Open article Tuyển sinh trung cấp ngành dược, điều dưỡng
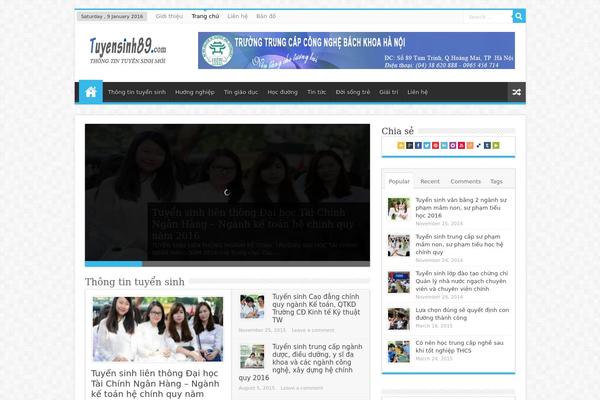 pos(300,362)
